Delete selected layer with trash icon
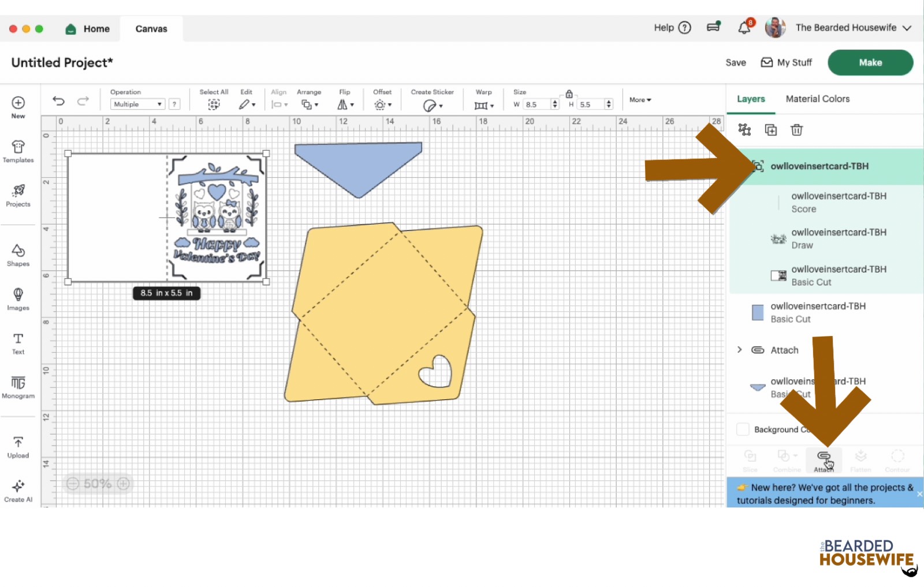This screenshot has height=587, width=924. click(x=796, y=130)
